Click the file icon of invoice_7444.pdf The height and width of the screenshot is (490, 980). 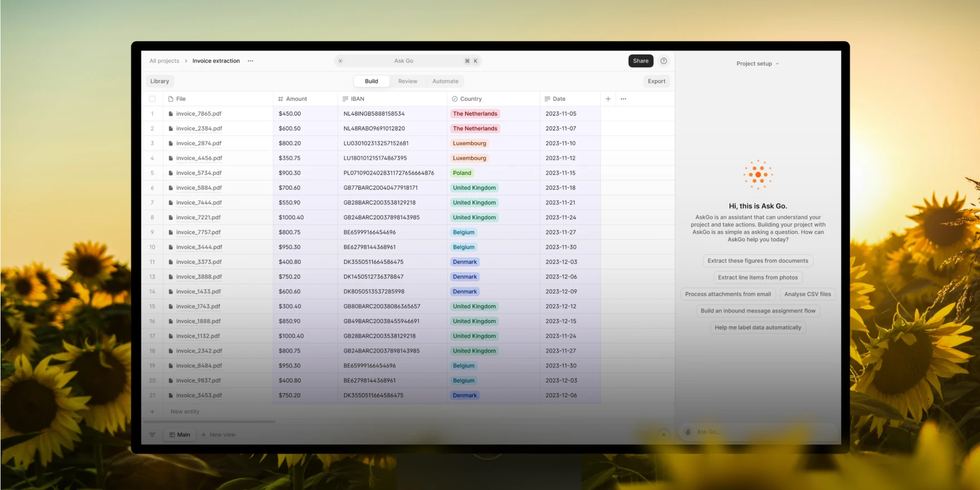(x=171, y=203)
